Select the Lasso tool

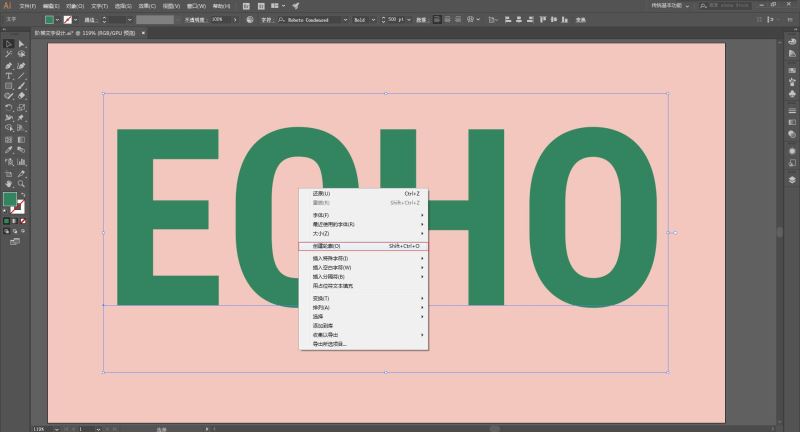[21, 54]
